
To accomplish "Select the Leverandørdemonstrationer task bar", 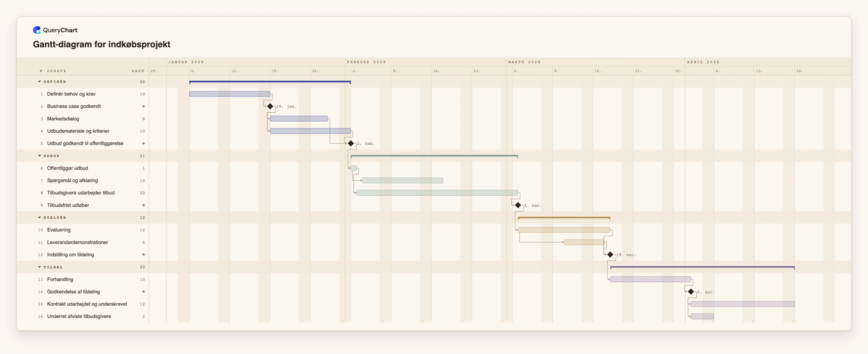I will click(x=584, y=242).
